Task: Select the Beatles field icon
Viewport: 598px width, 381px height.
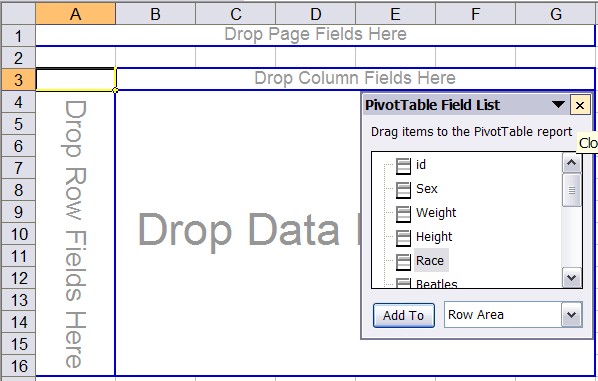Action: coord(403,283)
